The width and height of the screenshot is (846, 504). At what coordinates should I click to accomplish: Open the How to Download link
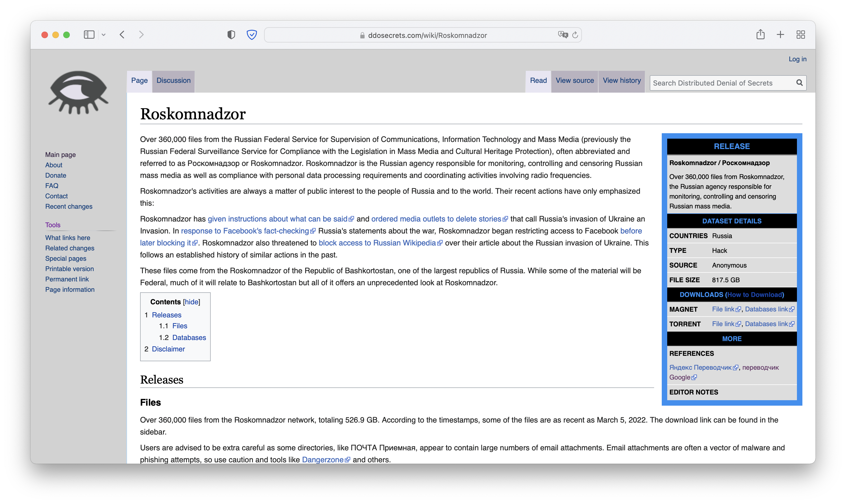click(x=754, y=295)
